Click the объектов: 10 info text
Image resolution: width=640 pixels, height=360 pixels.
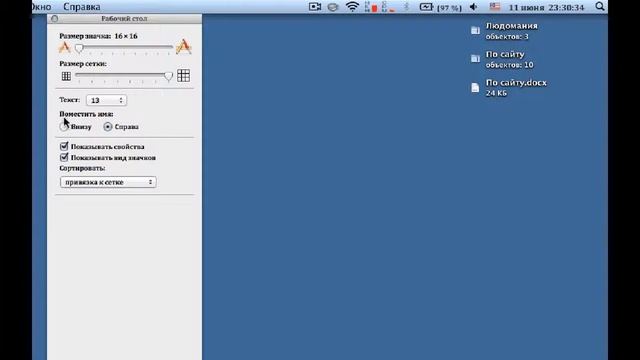point(509,65)
